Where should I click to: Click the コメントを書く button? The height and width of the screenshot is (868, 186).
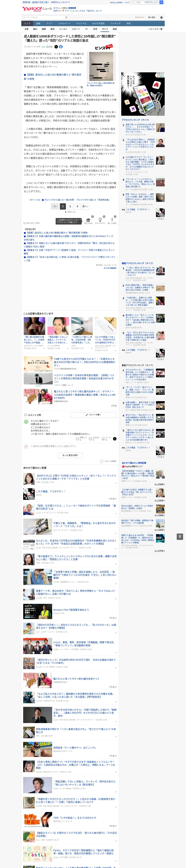click(x=93, y=415)
